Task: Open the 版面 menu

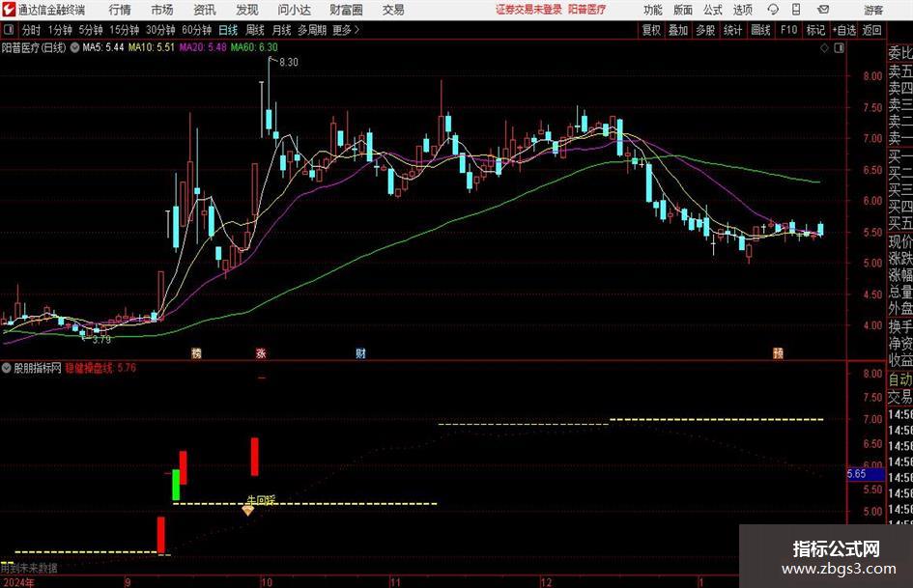Action: pyautogui.click(x=683, y=10)
